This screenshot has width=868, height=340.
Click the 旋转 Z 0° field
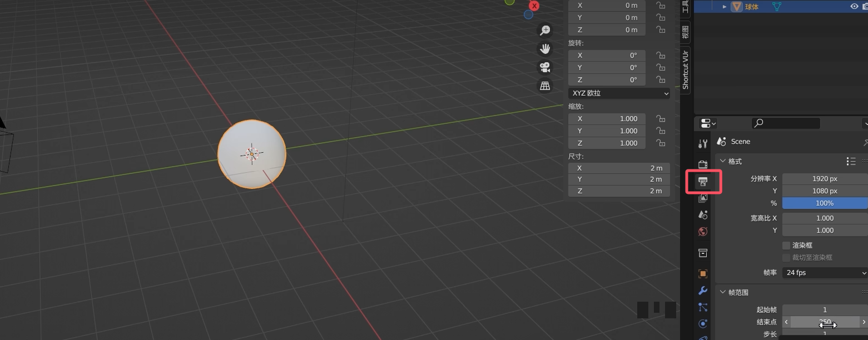coord(607,80)
